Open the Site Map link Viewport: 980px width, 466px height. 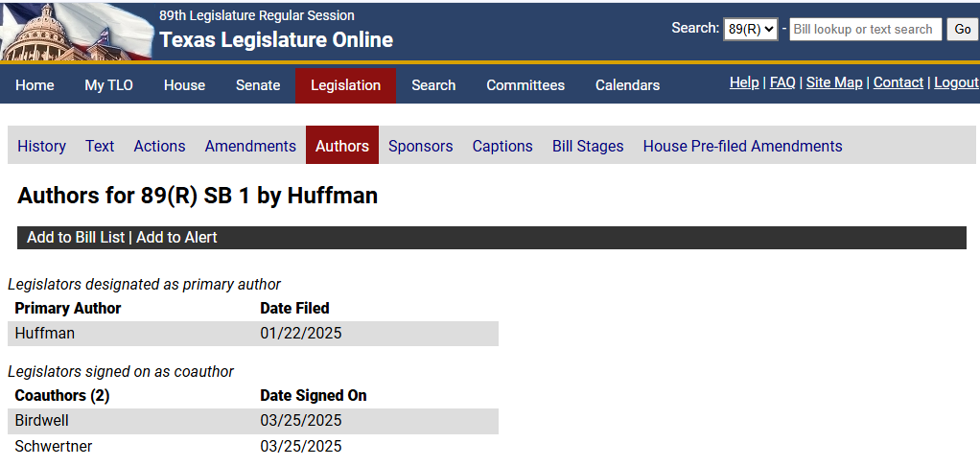[834, 82]
